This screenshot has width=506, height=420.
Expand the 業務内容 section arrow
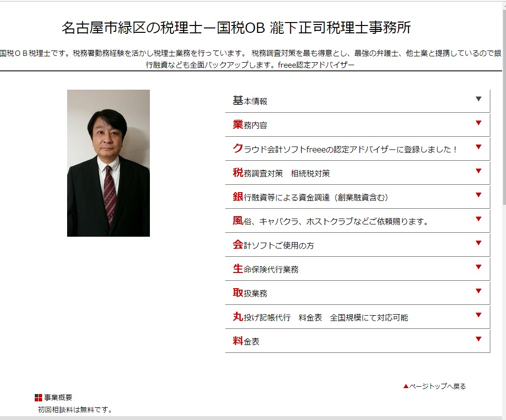click(x=479, y=123)
